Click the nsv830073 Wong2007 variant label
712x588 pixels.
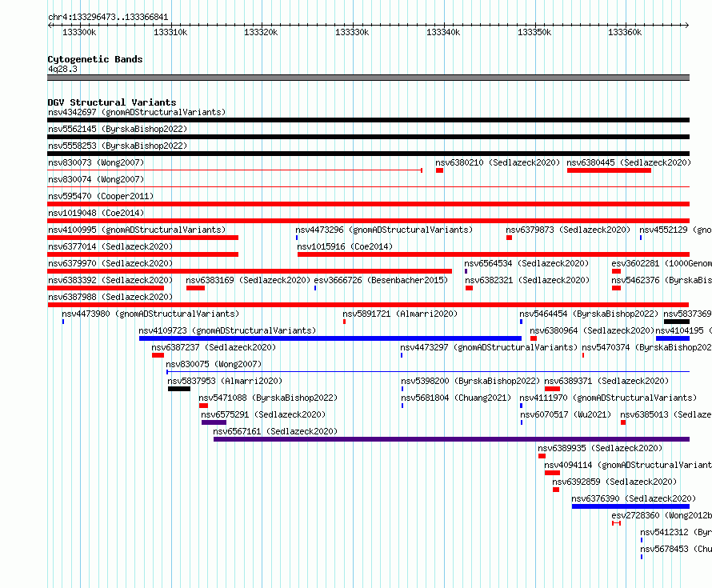point(96,162)
